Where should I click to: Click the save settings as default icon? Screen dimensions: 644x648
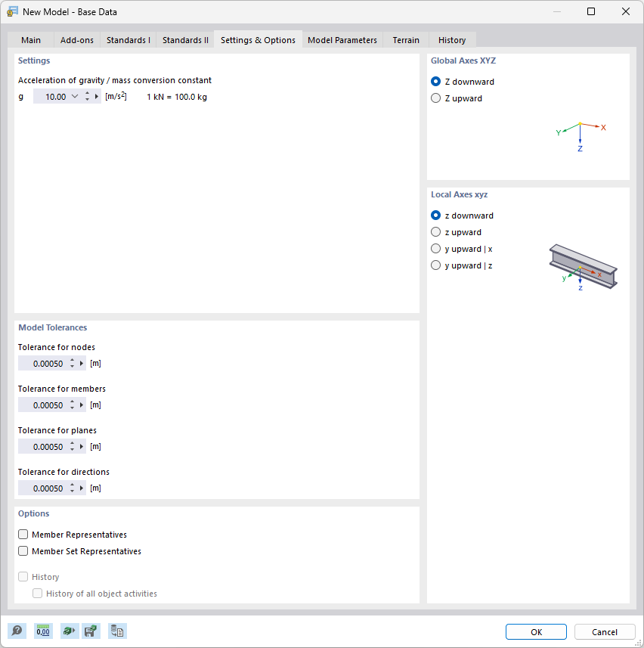pyautogui.click(x=91, y=631)
